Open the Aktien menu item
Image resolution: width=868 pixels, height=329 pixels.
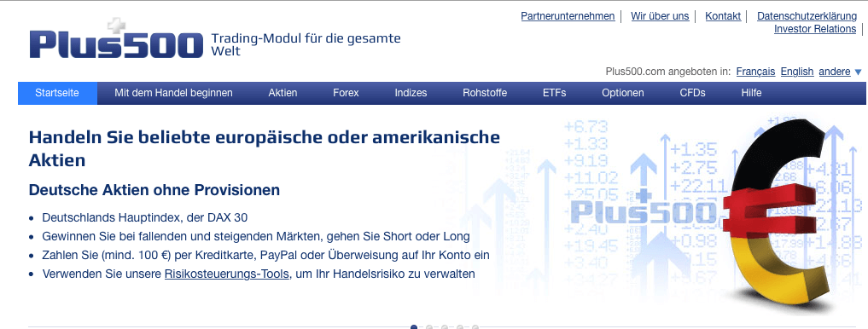(x=283, y=93)
